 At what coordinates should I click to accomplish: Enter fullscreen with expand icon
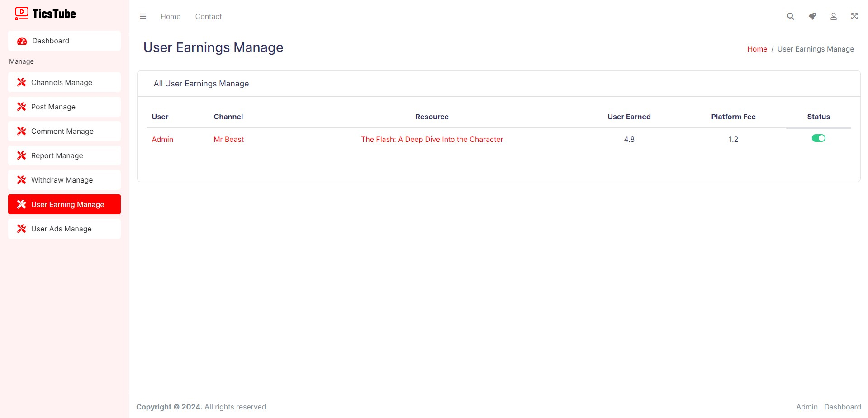(854, 16)
